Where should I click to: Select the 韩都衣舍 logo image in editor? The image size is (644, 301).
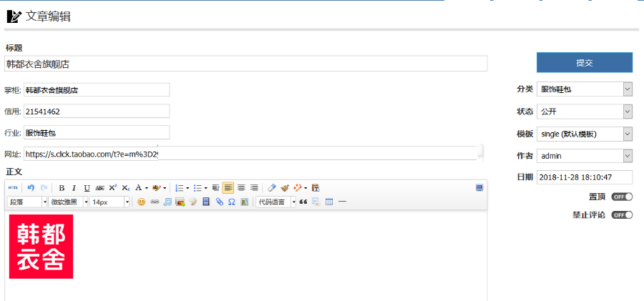point(41,247)
